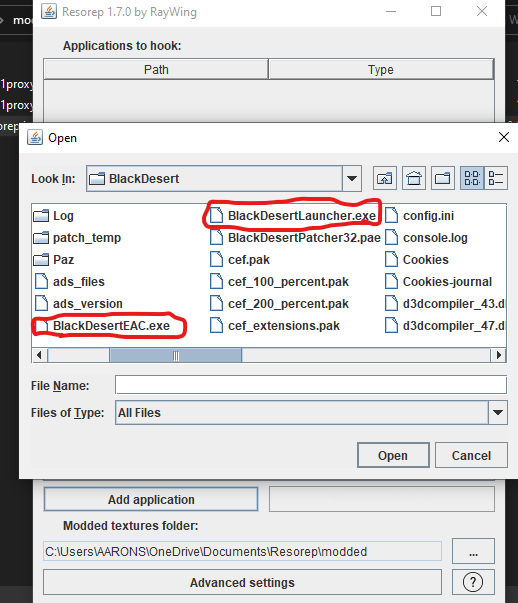Switch to List view icon

[472, 178]
